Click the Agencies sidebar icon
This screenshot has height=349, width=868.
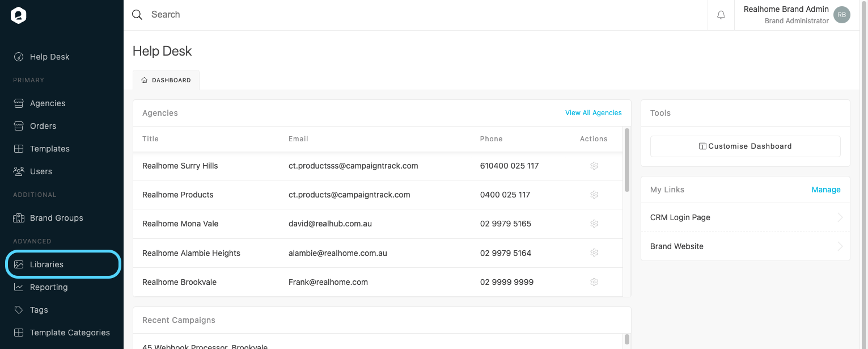coord(19,103)
